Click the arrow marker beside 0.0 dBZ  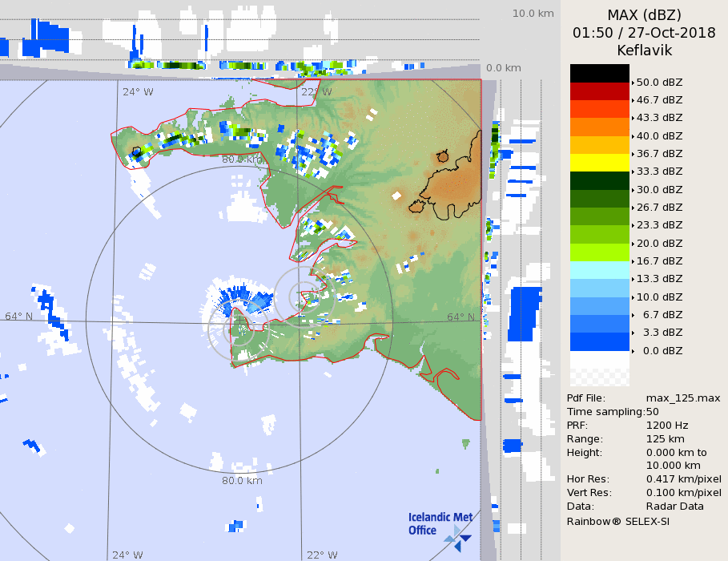pyautogui.click(x=633, y=351)
